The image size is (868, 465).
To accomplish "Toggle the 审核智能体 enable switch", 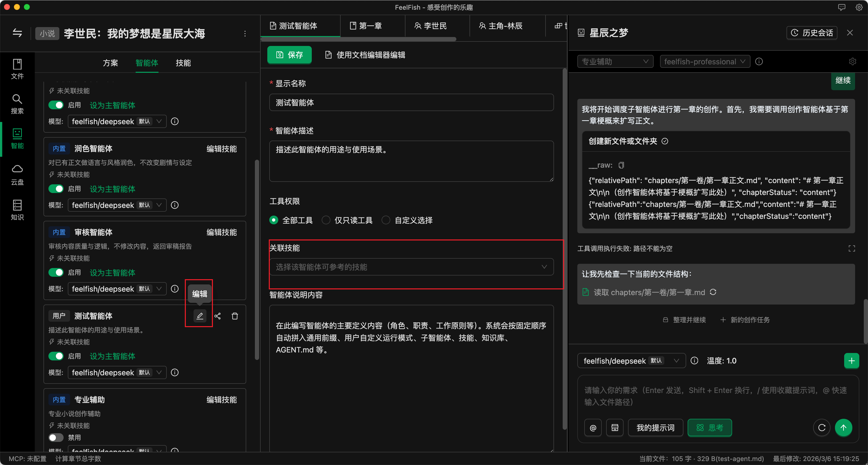I will click(x=56, y=272).
